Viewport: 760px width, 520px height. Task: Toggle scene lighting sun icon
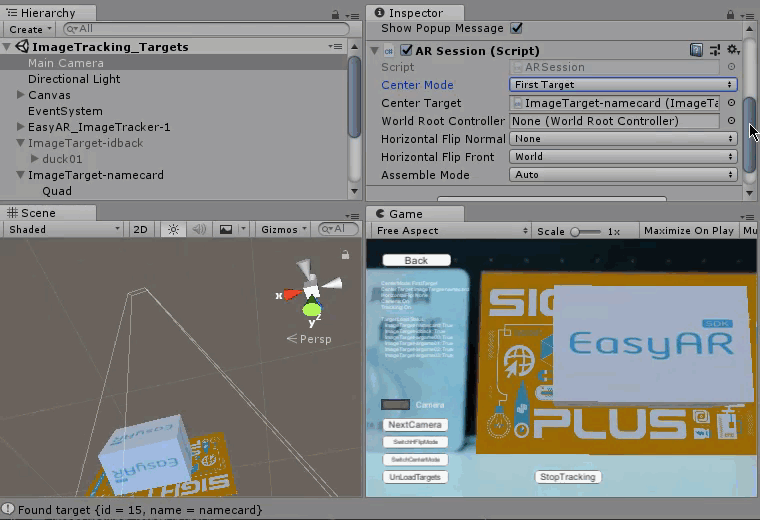click(x=173, y=229)
